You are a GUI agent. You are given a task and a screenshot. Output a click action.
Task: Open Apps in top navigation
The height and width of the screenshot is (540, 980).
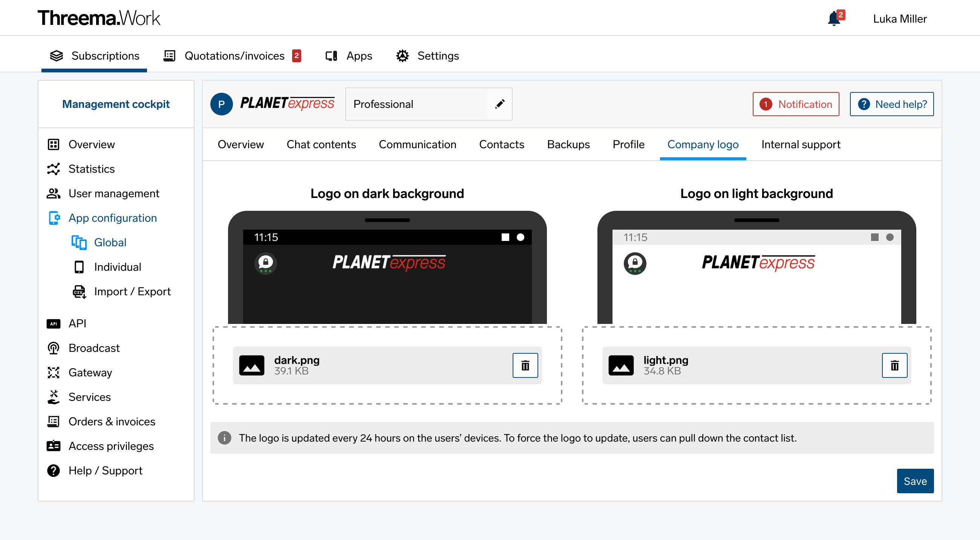pos(349,56)
